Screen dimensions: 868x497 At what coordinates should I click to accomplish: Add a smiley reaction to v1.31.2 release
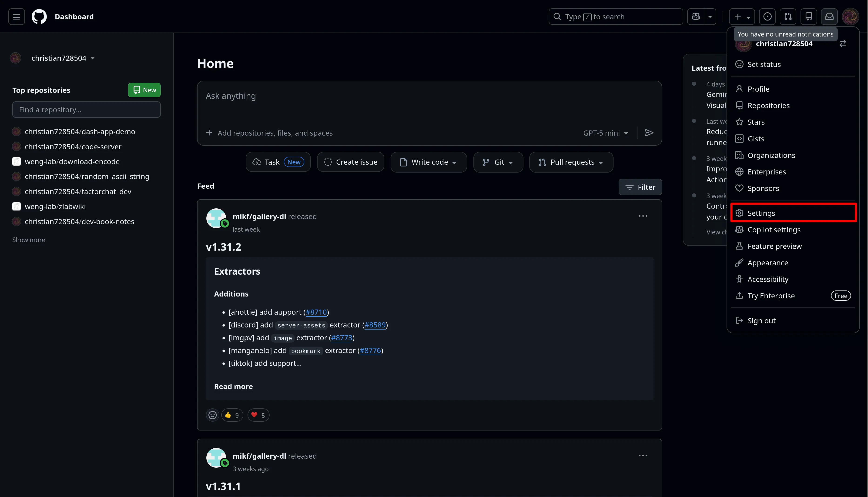212,415
